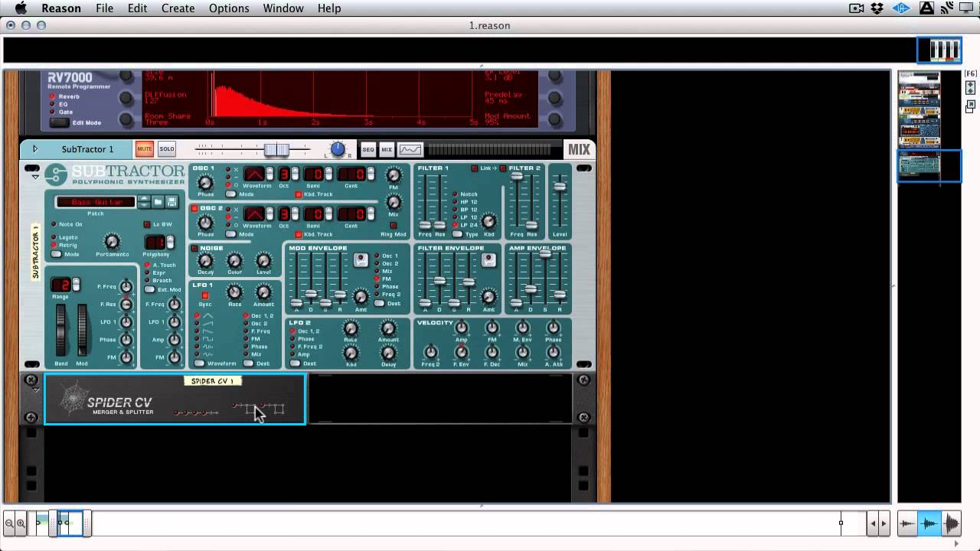Click the detach rack icon below F6
This screenshot has height=551, width=980.
pos(970,106)
